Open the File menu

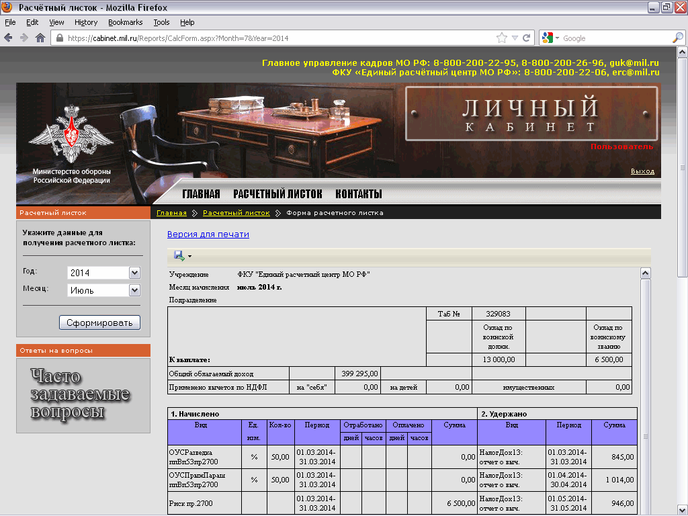10,22
